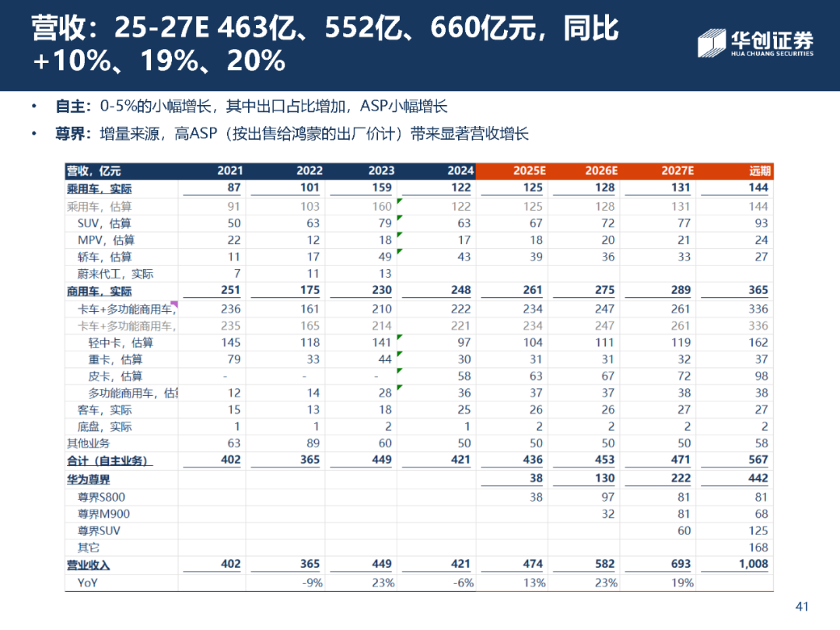Click the 87 value in 乘用车，实际 row

tap(234, 187)
